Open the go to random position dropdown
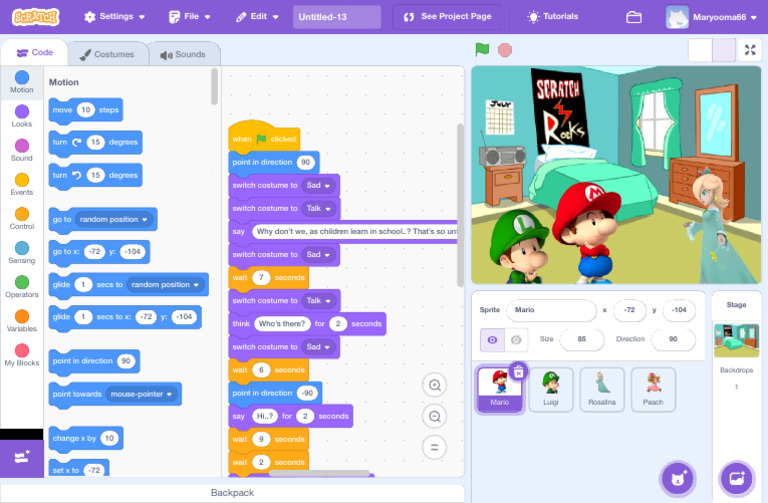Screen dimensions: 768x503 (x=114, y=219)
